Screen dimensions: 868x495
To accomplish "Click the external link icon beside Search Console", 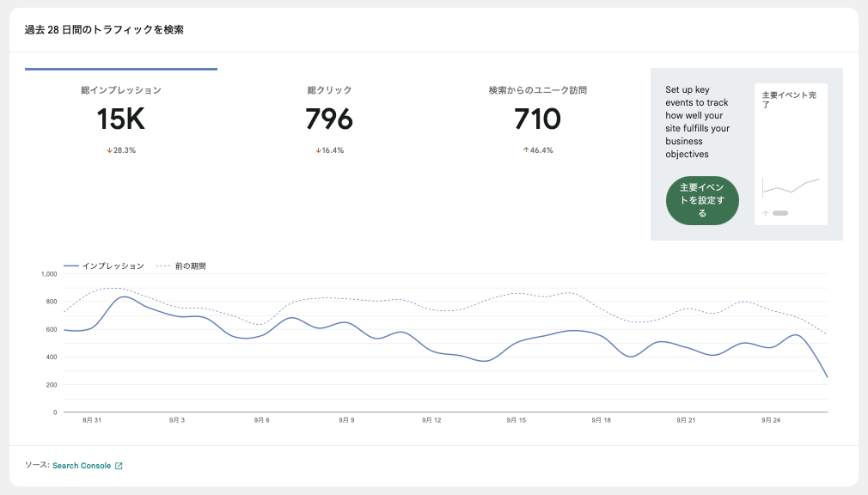I will (119, 466).
